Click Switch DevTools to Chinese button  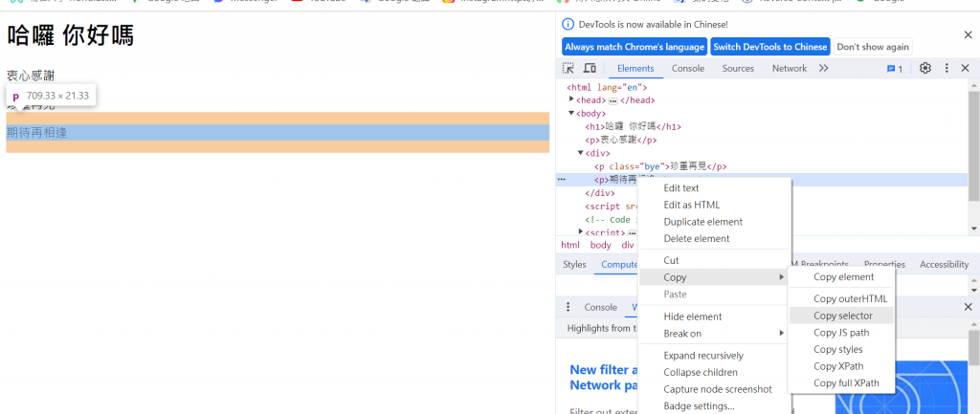[770, 47]
